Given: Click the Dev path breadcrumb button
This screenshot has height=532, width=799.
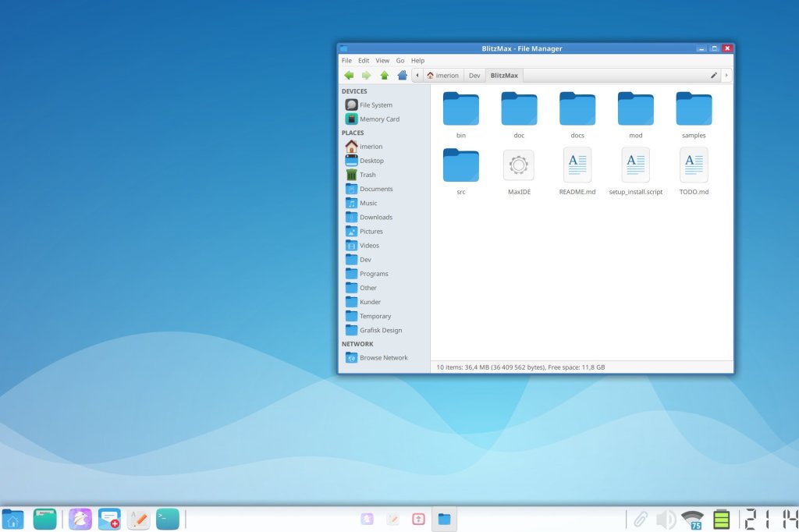Looking at the screenshot, I should pos(474,76).
